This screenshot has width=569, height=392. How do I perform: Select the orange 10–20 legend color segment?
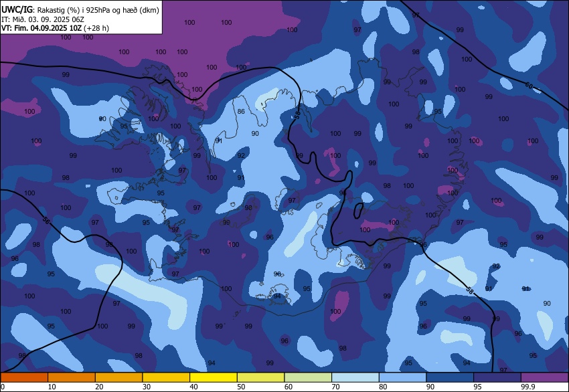(72, 377)
